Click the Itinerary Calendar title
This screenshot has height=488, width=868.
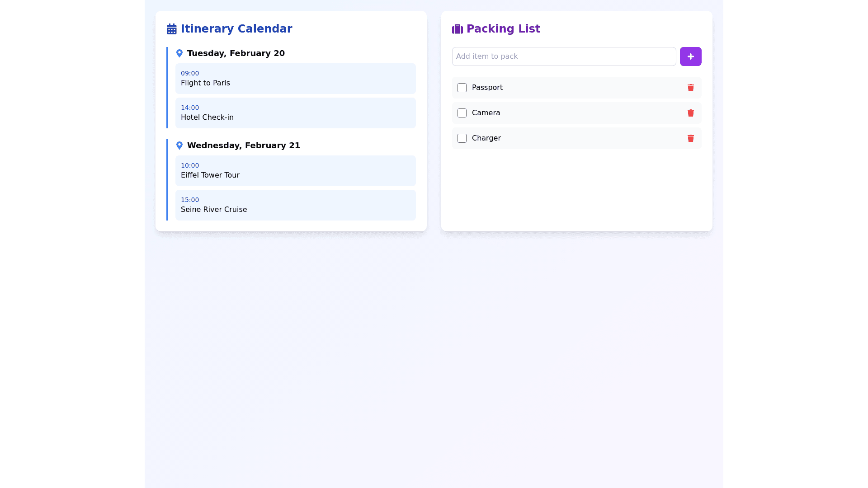(x=236, y=29)
